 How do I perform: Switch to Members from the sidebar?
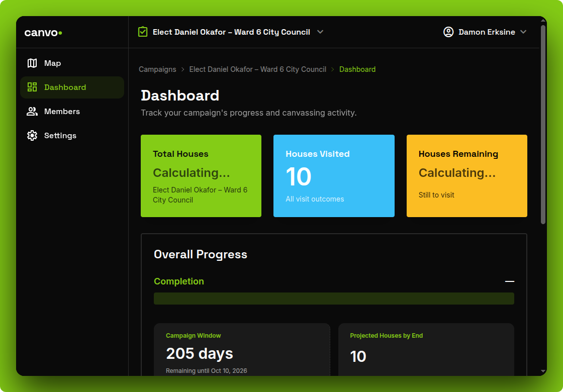(x=62, y=111)
